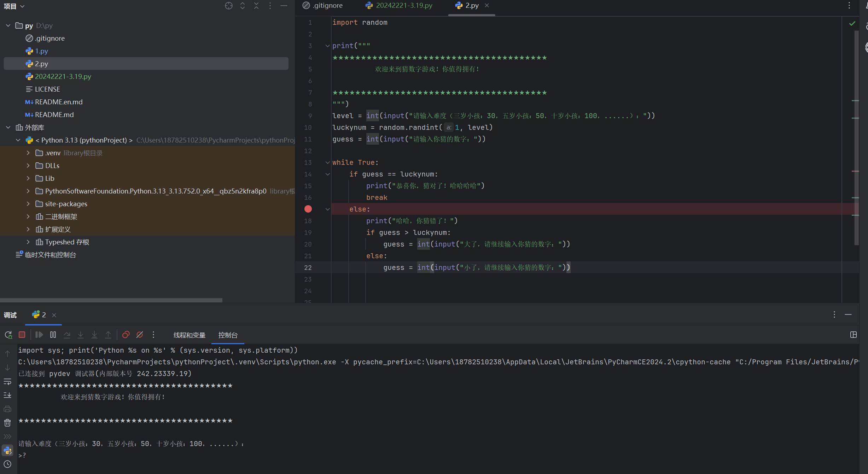Remove the breakpoint on the else line
The height and width of the screenshot is (474, 868).
click(308, 209)
